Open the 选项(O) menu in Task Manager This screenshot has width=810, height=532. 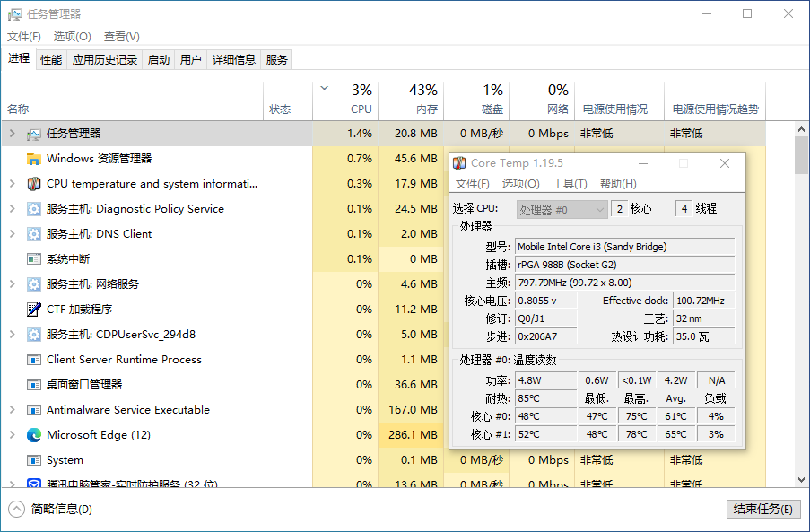pyautogui.click(x=73, y=37)
